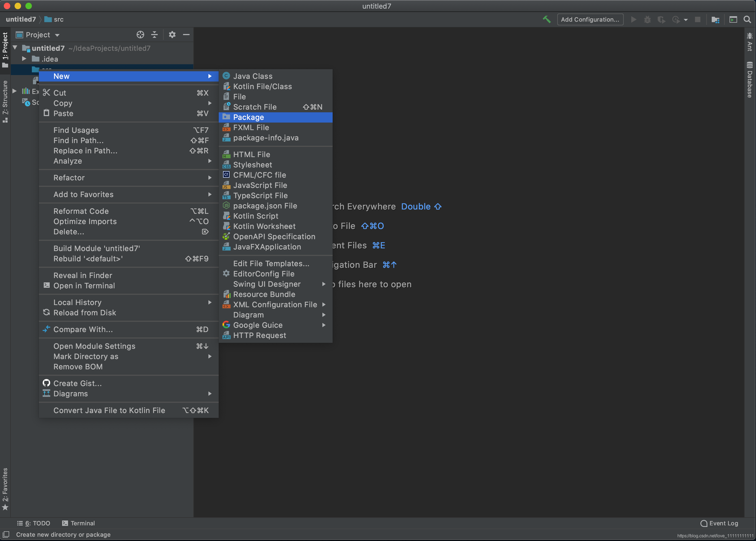Choose Kotlin Script
This screenshot has height=541, width=756.
[x=275, y=216]
